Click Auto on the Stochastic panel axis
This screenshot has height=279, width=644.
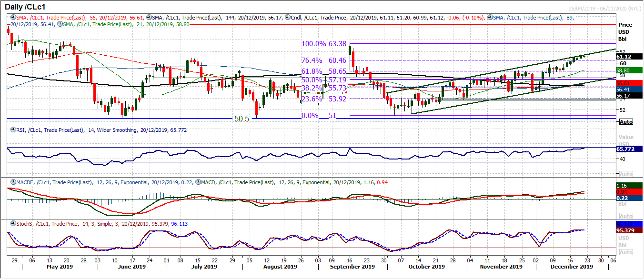click(x=627, y=251)
